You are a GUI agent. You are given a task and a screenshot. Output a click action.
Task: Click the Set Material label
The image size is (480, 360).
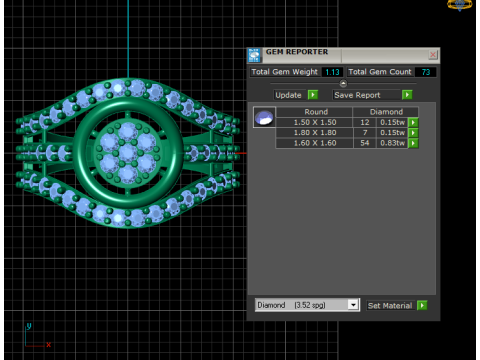tap(390, 305)
